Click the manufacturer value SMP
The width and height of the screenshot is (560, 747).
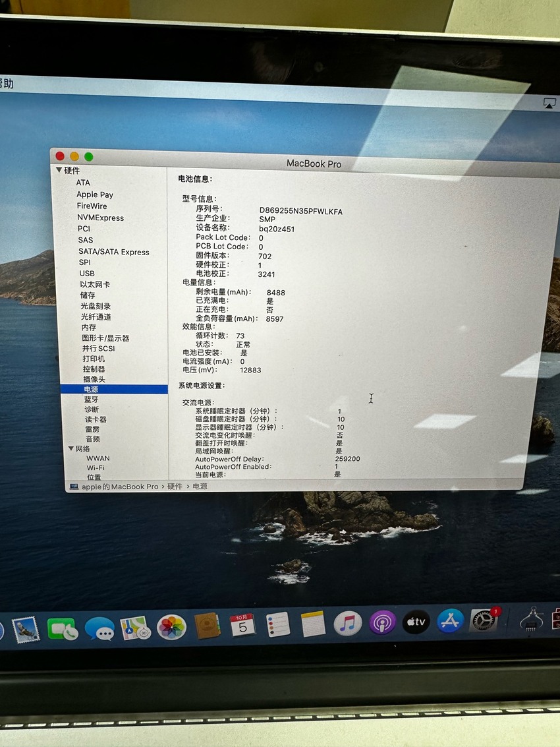pyautogui.click(x=267, y=220)
